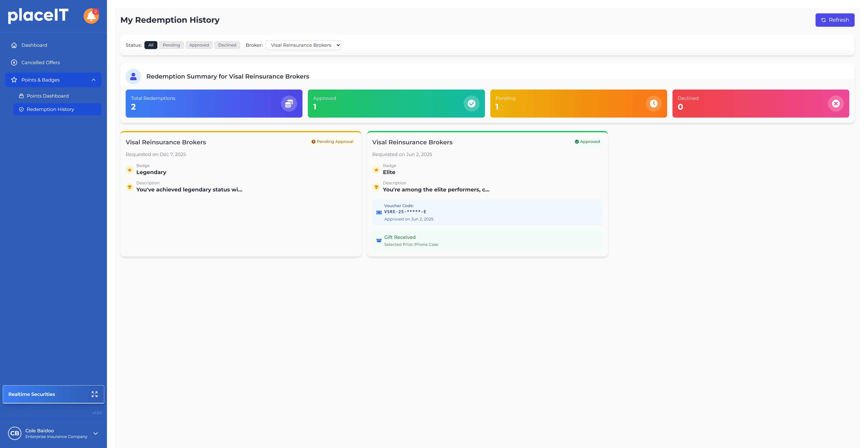This screenshot has width=868, height=448.
Task: Click the coins icon on Total Redemptions
Action: (289, 103)
